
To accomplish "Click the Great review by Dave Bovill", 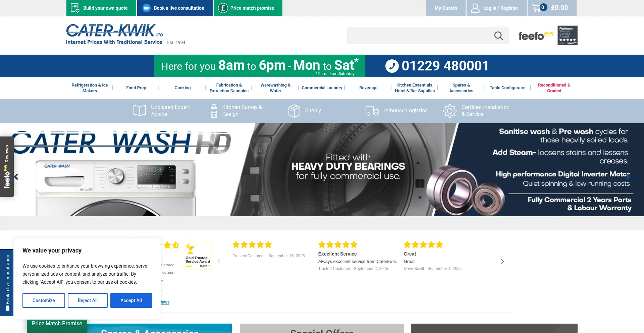I will [x=410, y=254].
